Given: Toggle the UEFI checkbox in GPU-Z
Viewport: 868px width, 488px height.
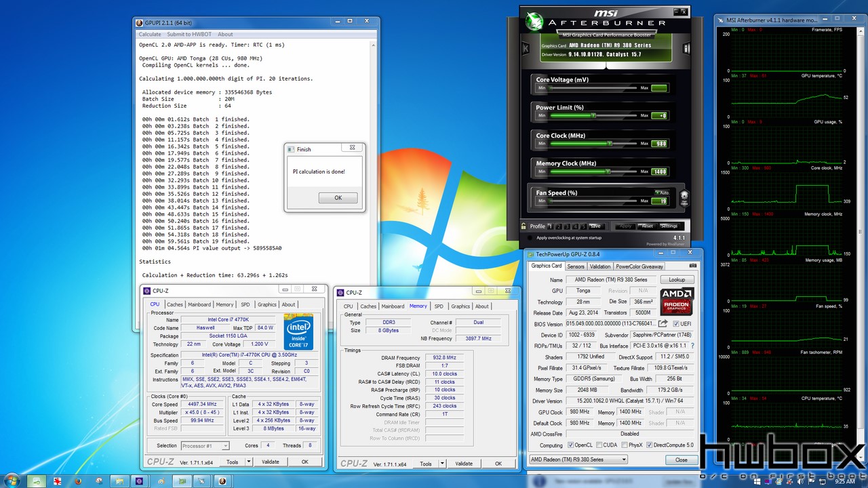Looking at the screenshot, I should click(x=676, y=324).
